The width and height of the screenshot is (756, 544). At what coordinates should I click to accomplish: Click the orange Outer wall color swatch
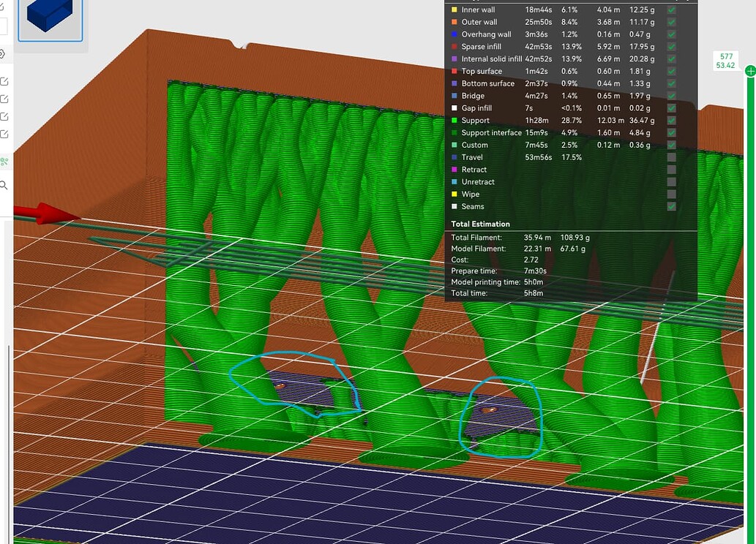454,22
